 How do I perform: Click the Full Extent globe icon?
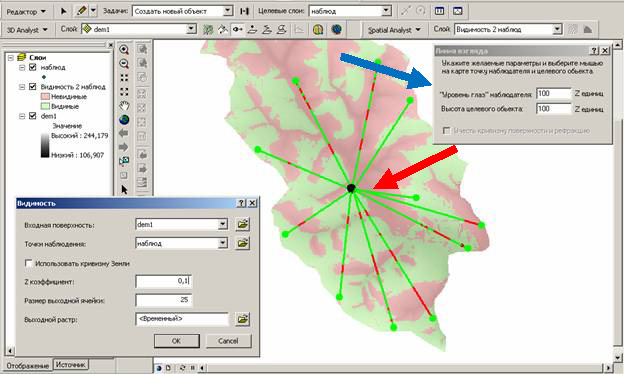[x=124, y=120]
